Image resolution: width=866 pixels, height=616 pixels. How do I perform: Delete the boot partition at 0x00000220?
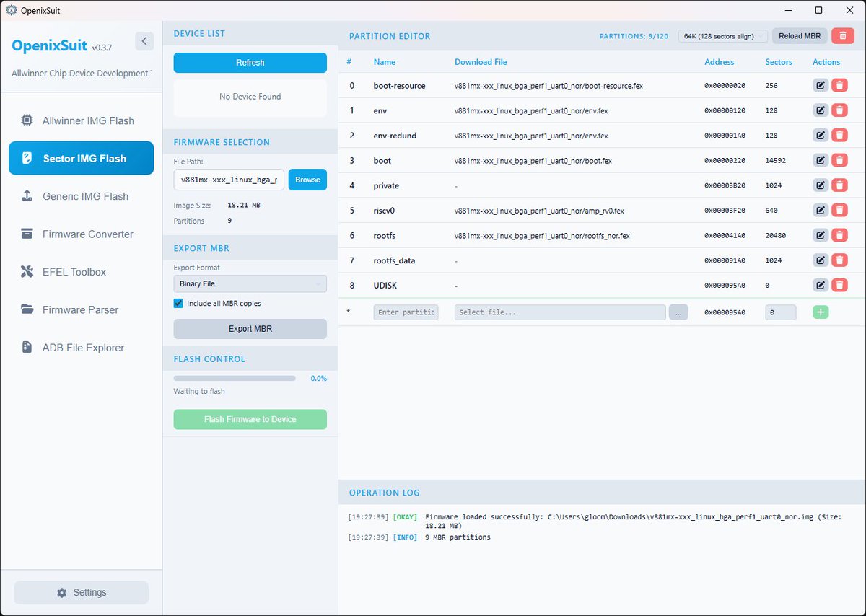tap(839, 160)
